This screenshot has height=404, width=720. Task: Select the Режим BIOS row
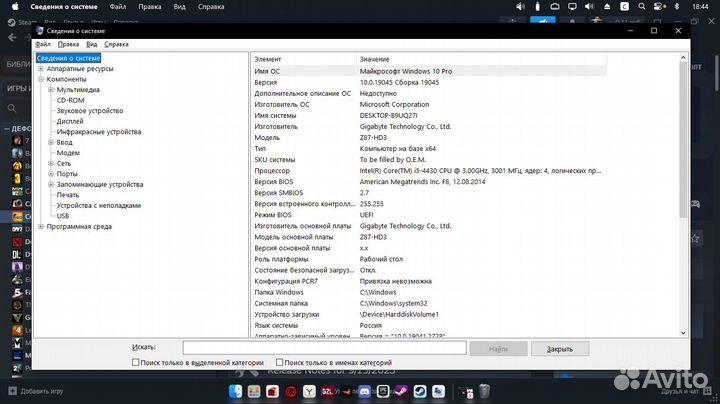coord(429,215)
